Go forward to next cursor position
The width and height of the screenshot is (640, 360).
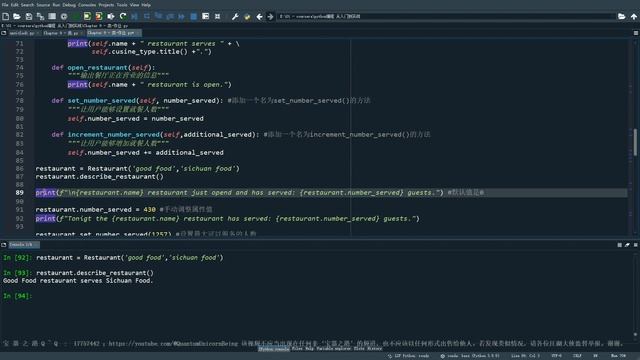[270, 16]
